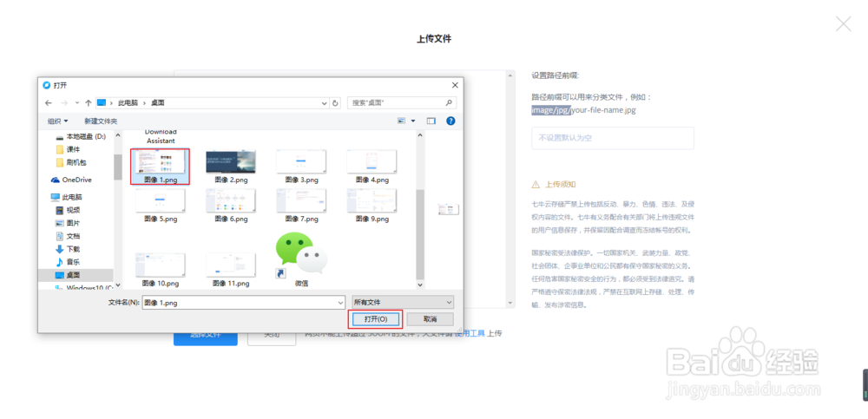The width and height of the screenshot is (868, 419).
Task: Click the file list scrollbar down arrow
Action: [x=420, y=285]
